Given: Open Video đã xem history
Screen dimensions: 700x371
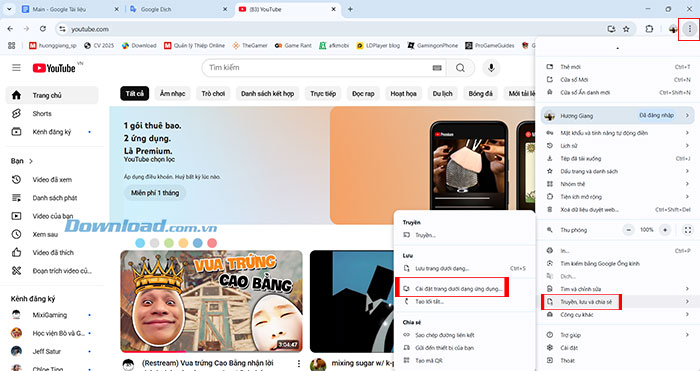Looking at the screenshot, I should pos(52,179).
